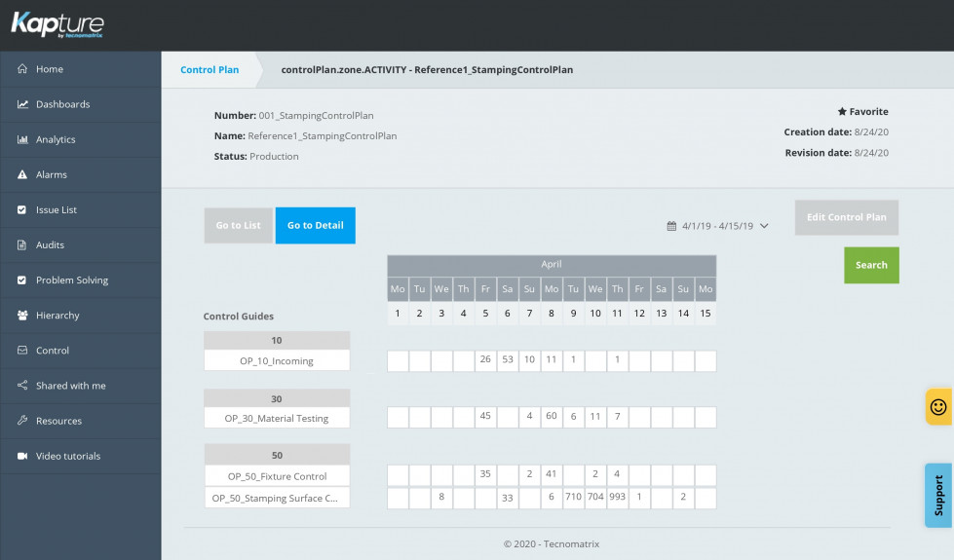Mark the plan as Favorite
Viewport: 954px width, 560px height.
click(x=862, y=111)
